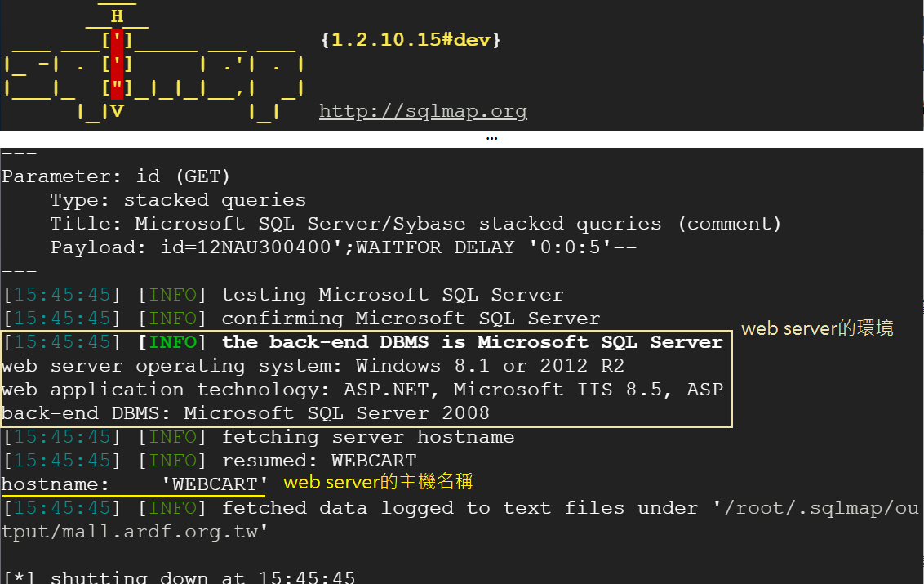924x584 pixels.
Task: Click the yellow note 'web server的主機名稱'
Action: [x=378, y=482]
